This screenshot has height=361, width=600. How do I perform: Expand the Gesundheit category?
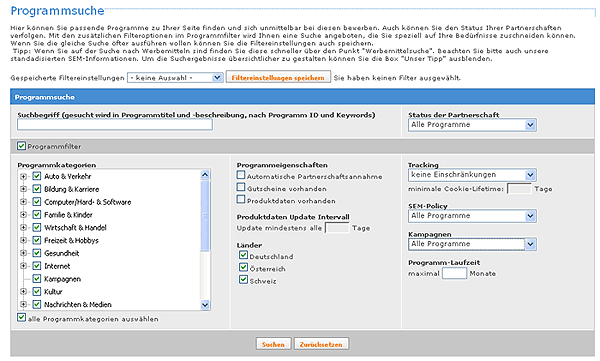[x=23, y=253]
